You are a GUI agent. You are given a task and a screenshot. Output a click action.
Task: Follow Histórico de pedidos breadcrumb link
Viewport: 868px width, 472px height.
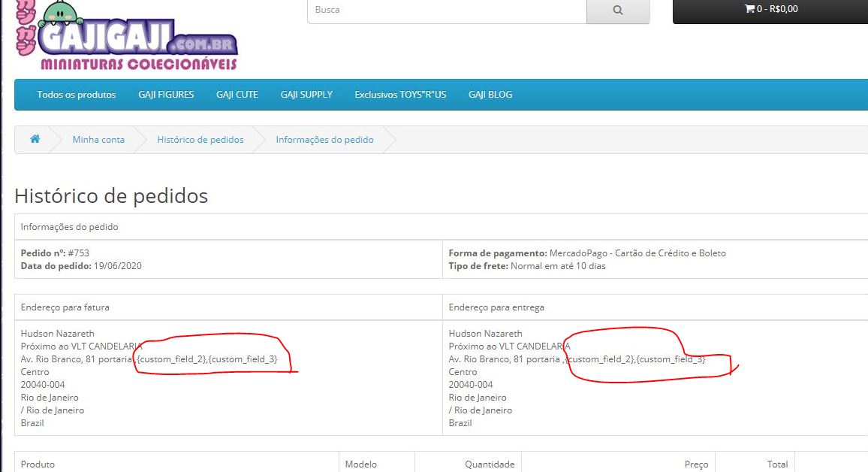(200, 140)
